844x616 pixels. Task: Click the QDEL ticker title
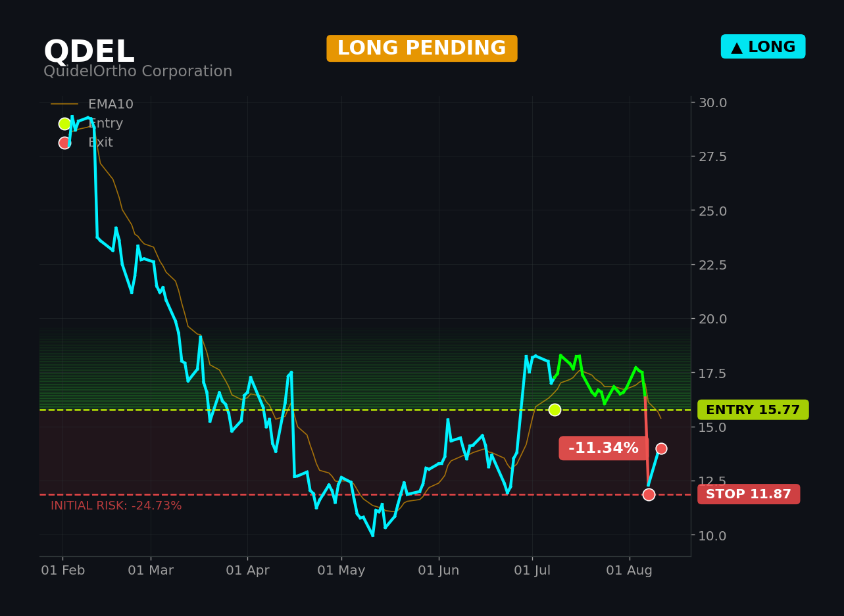89,53
